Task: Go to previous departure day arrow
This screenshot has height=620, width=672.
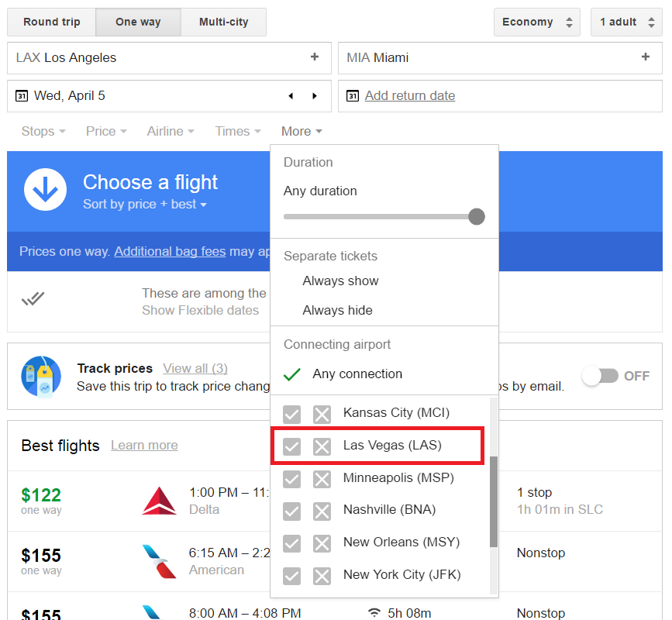Action: (291, 96)
